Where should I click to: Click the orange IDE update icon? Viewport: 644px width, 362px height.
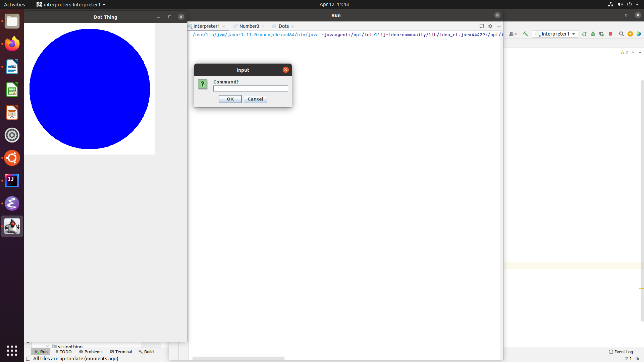coord(630,34)
